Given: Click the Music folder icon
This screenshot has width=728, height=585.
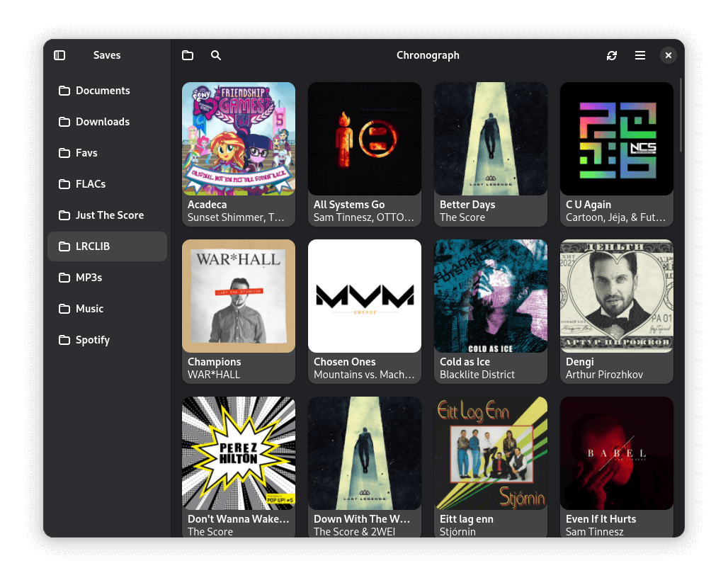Looking at the screenshot, I should (64, 308).
